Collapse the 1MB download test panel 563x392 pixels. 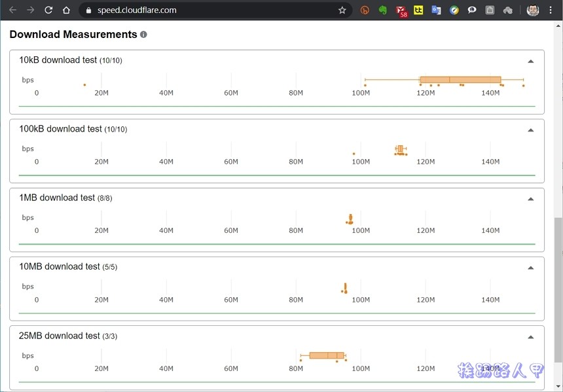[x=530, y=198]
